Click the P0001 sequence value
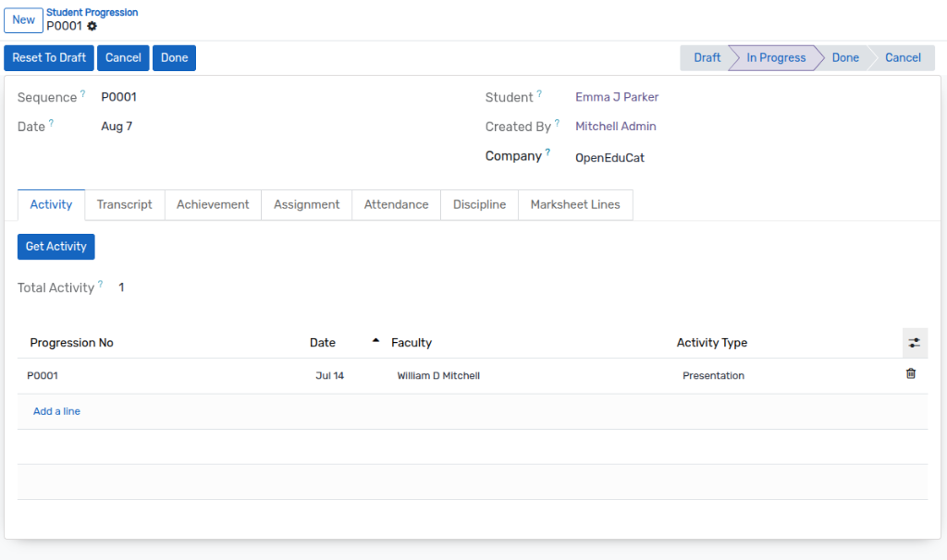This screenshot has width=947, height=560. tap(119, 97)
